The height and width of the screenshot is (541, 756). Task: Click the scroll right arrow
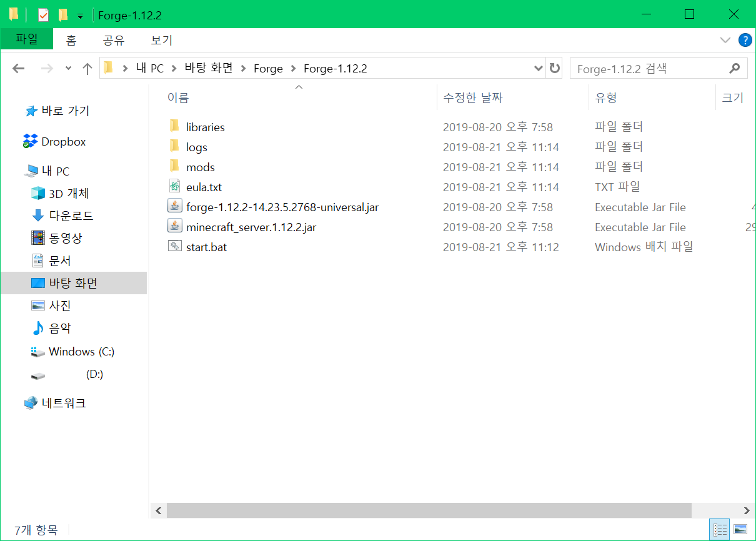[x=747, y=510]
